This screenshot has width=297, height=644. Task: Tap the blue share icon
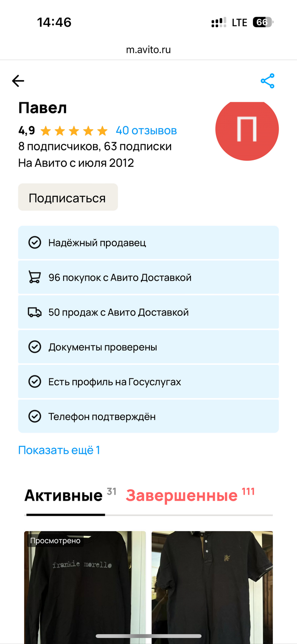pos(267,81)
